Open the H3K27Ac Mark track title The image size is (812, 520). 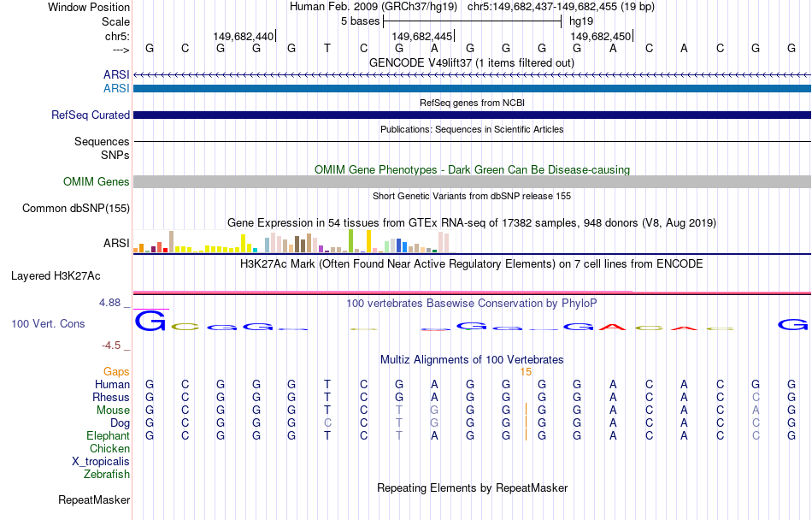(472, 263)
